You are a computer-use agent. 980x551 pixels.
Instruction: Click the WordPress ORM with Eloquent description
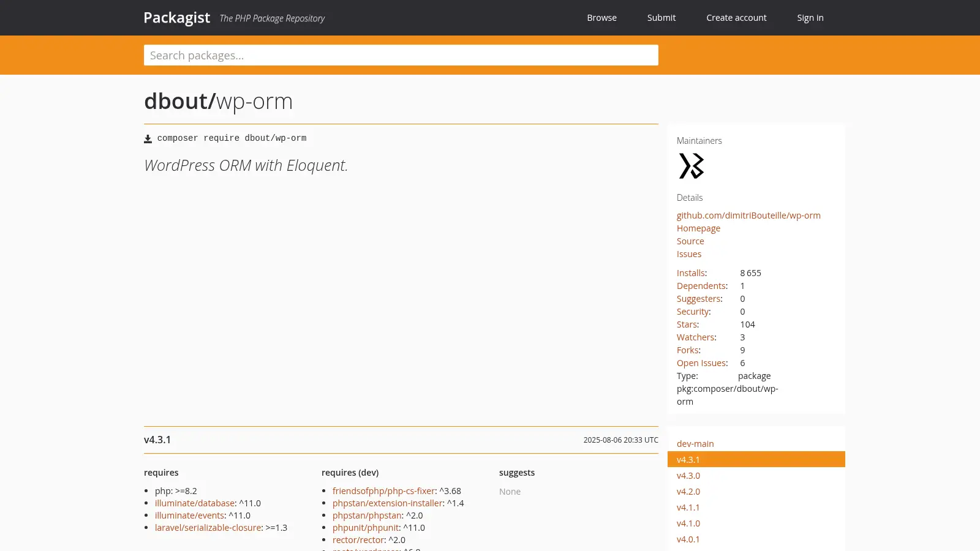tap(246, 165)
